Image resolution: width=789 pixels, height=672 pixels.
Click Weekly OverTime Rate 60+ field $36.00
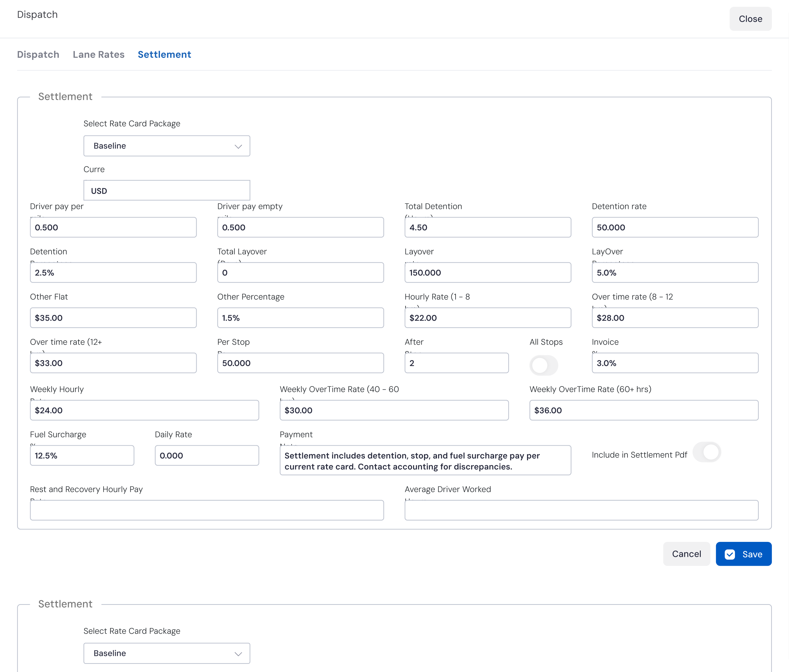click(644, 410)
